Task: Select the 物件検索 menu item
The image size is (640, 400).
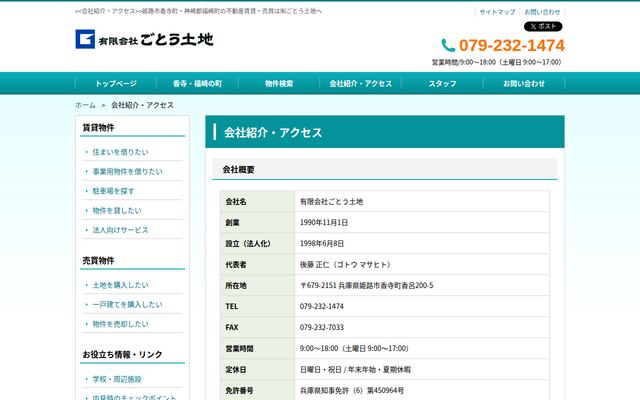Action: coord(279,84)
